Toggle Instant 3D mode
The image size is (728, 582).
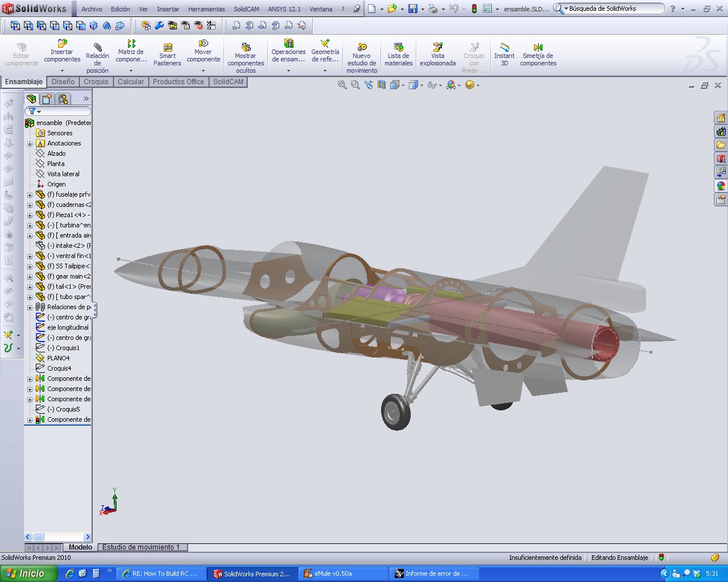click(504, 55)
